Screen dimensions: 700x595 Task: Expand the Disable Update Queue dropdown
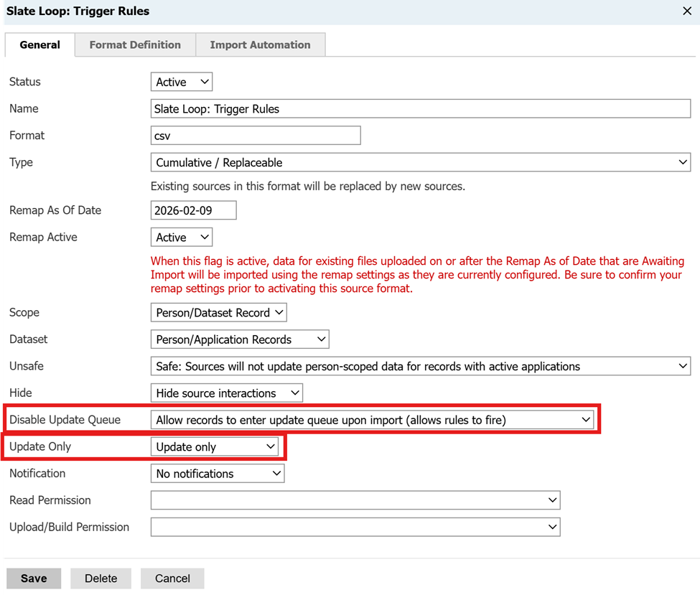coord(372,420)
